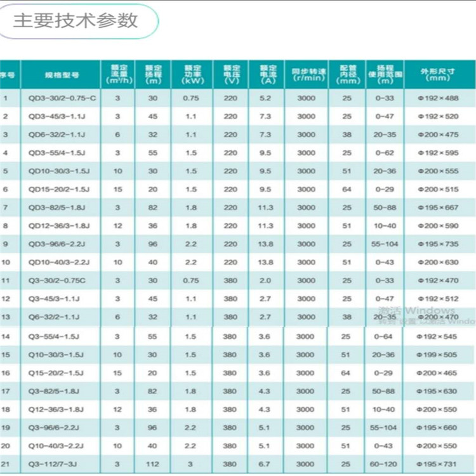Screen dimensions: 476x476
Task: Select dimension cell Φ195×731
Action: coord(438,463)
